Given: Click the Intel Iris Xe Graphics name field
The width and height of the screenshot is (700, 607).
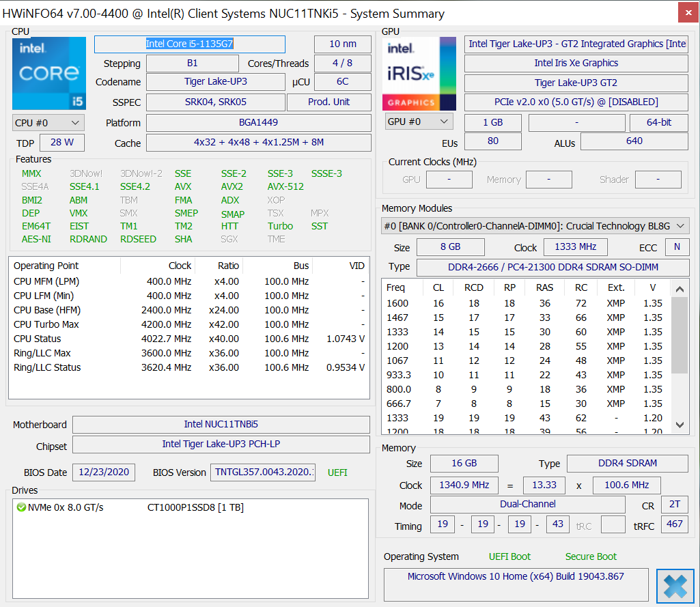Looking at the screenshot, I should tap(576, 63).
